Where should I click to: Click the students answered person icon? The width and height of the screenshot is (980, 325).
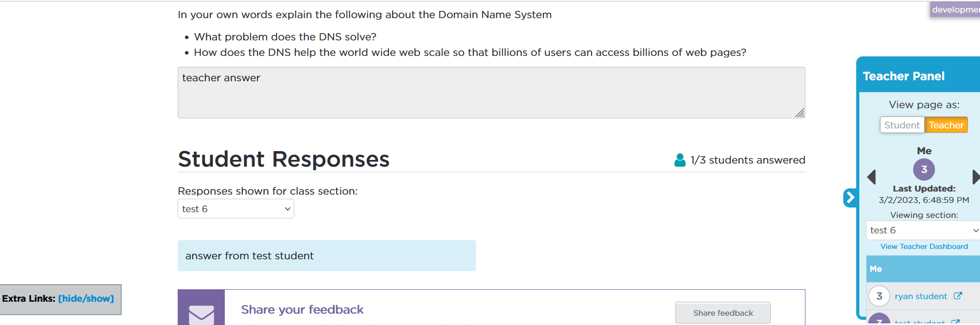click(680, 160)
